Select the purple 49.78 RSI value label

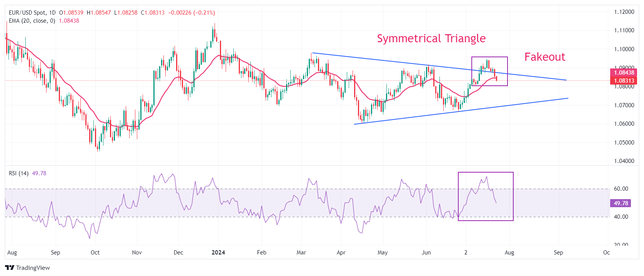pos(621,203)
